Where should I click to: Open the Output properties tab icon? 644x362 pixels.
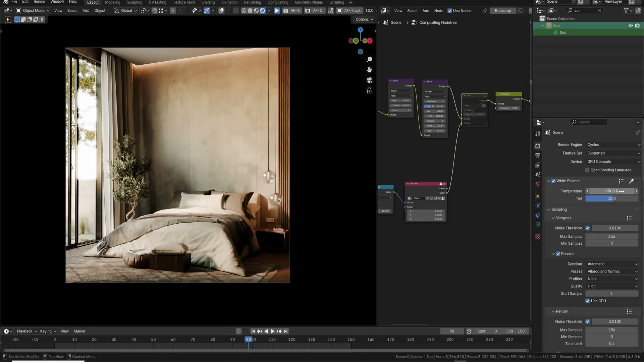(x=538, y=156)
